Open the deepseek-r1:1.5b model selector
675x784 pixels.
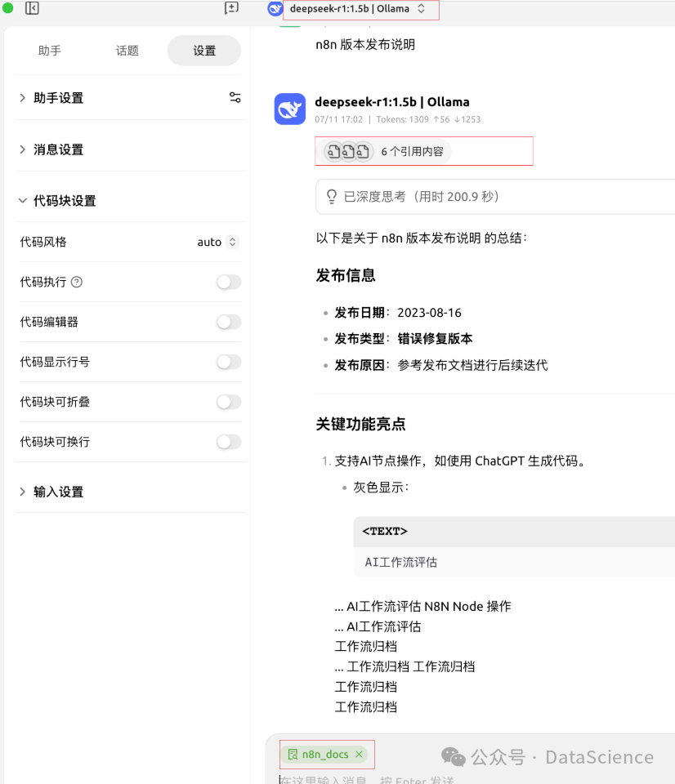[358, 8]
